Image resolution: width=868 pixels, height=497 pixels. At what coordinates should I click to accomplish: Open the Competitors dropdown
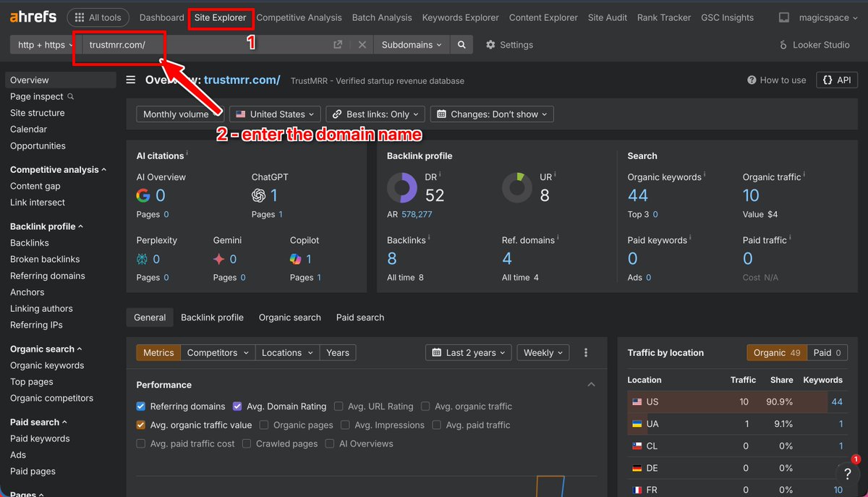(x=218, y=353)
